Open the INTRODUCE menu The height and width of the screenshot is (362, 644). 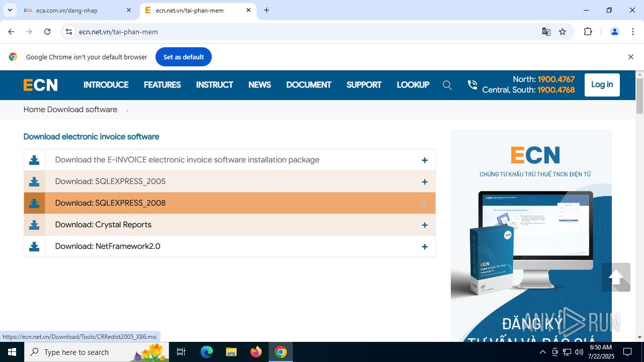pyautogui.click(x=106, y=85)
